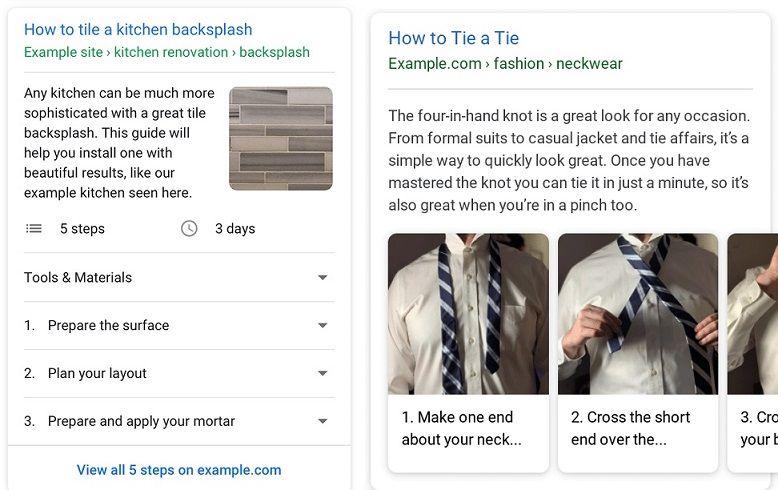Viewport: 778px width, 490px height.
Task: Open the partially visible third step image
Action: 753,314
